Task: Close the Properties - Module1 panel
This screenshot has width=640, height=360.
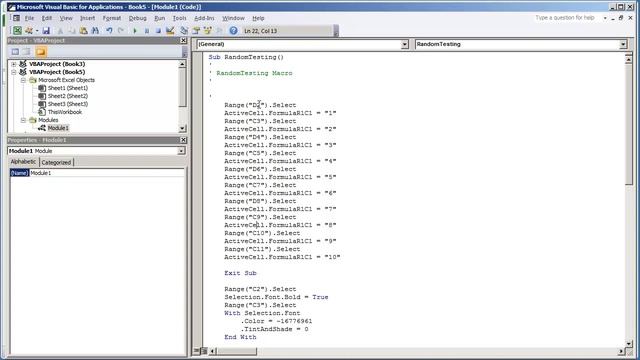Action: 183,140
